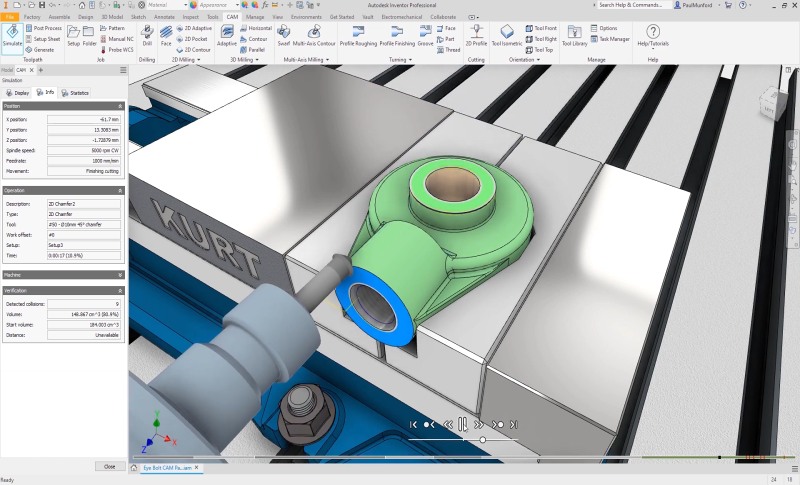Set view to Tool Top
800x485 pixels.
point(539,49)
